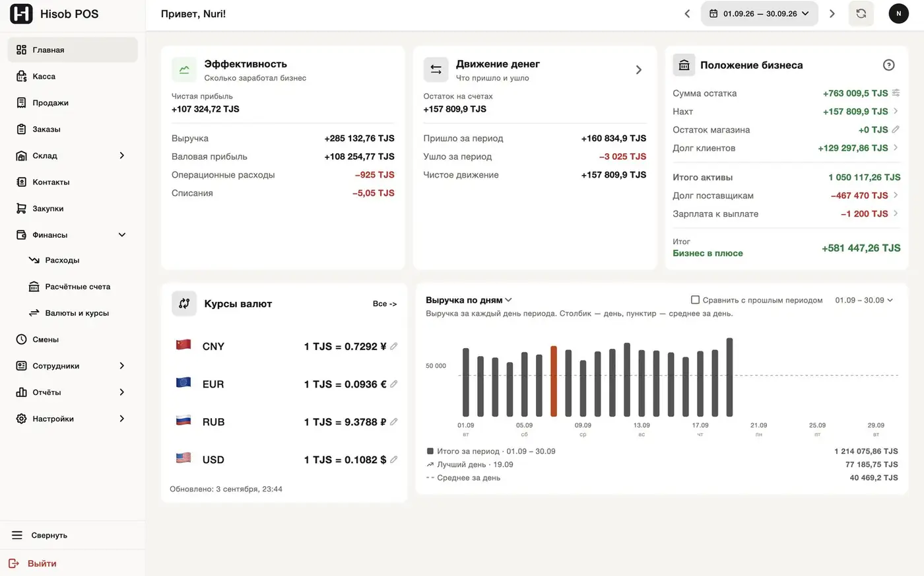
Task: Go to the previous period arrow
Action: [x=687, y=13]
